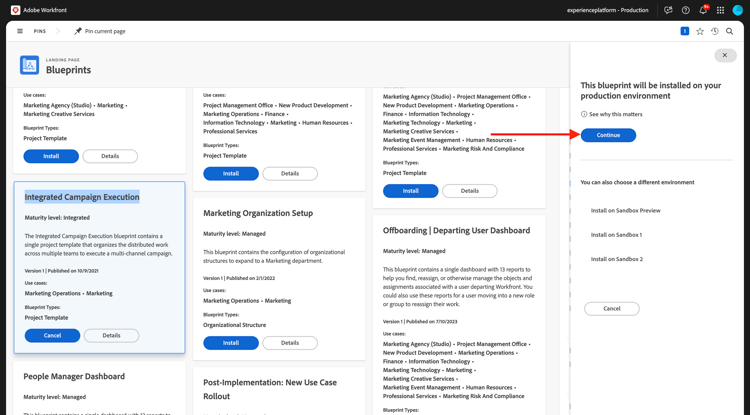Open 'See why this matters' link

[615, 114]
